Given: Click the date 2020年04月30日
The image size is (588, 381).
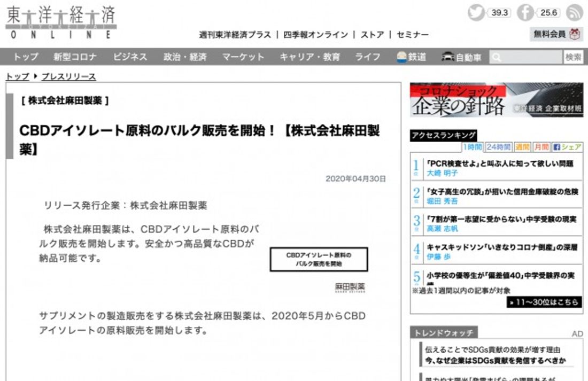Looking at the screenshot, I should (x=355, y=179).
